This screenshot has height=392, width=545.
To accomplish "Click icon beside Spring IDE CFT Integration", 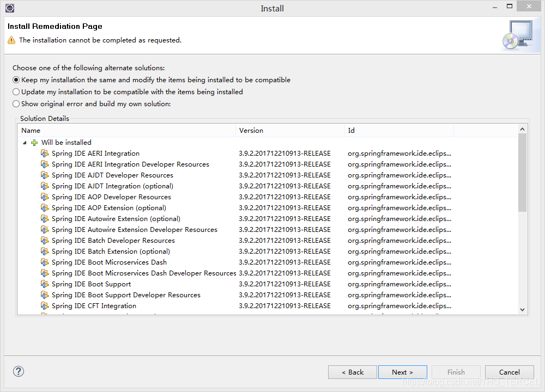I will [x=45, y=305].
